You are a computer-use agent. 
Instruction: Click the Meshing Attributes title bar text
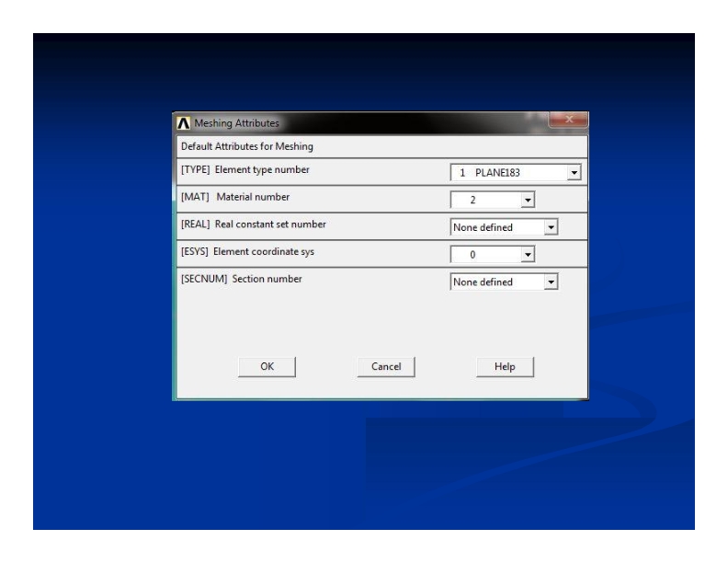pyautogui.click(x=236, y=124)
